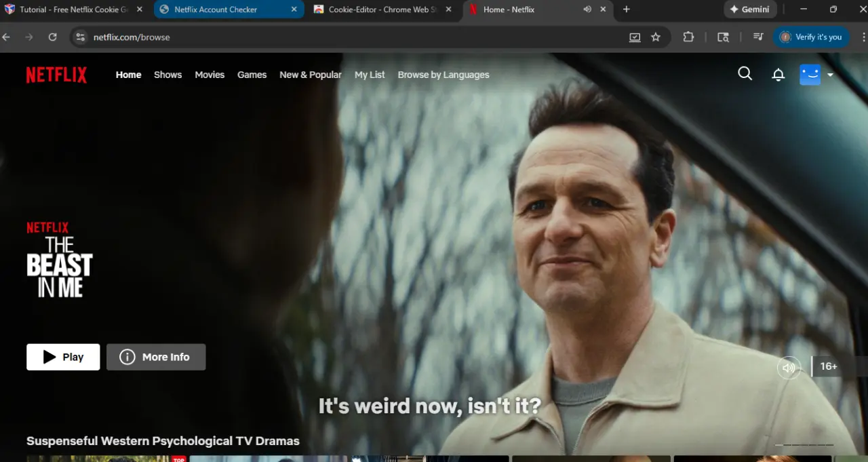Open Suspenseful Western Psychological TV Dramas row title

[x=163, y=441]
